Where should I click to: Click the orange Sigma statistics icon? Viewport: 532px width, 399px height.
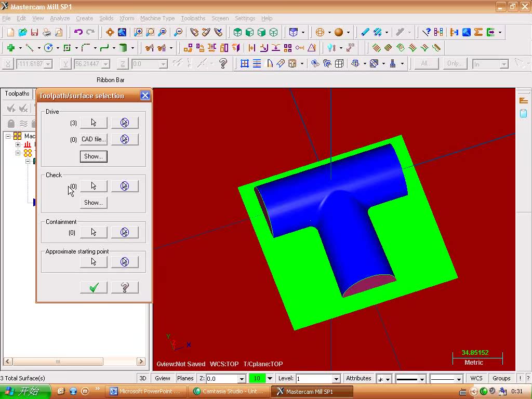pyautogui.click(x=478, y=32)
